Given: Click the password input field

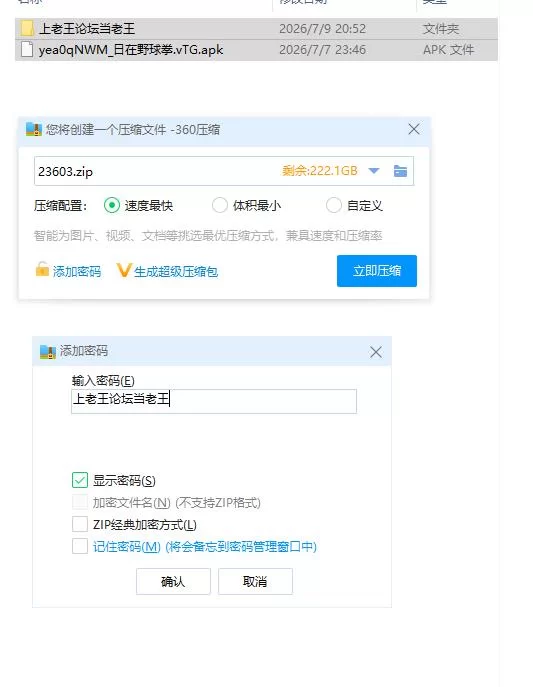Looking at the screenshot, I should 214,401.
